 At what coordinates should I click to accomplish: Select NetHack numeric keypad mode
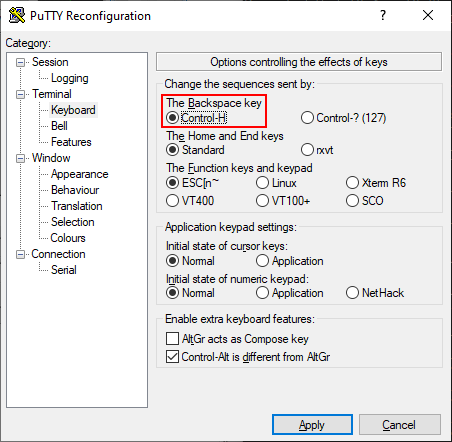point(375,293)
